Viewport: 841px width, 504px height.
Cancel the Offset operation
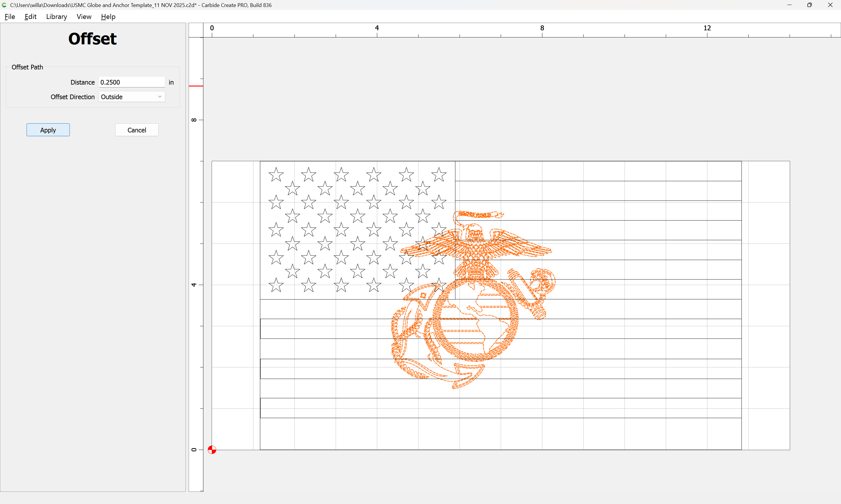(137, 130)
